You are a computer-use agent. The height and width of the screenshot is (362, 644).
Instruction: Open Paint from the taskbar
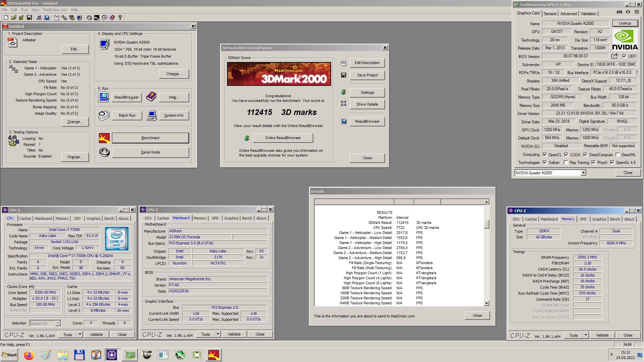(x=46, y=355)
